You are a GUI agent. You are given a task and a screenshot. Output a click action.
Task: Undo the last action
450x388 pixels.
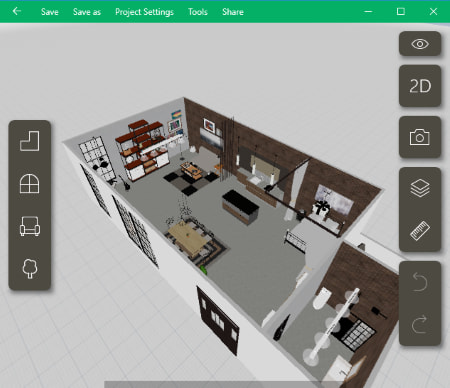[420, 282]
